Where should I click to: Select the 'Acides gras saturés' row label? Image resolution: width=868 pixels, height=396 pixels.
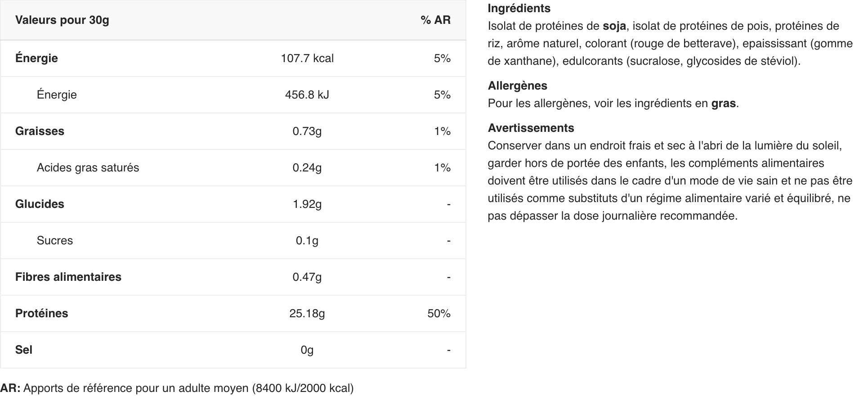click(x=88, y=167)
